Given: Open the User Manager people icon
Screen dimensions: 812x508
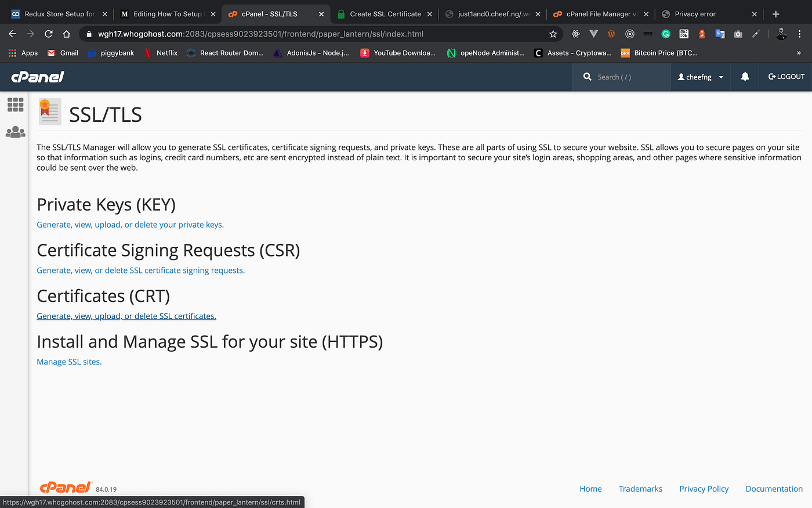Looking at the screenshot, I should pyautogui.click(x=16, y=132).
